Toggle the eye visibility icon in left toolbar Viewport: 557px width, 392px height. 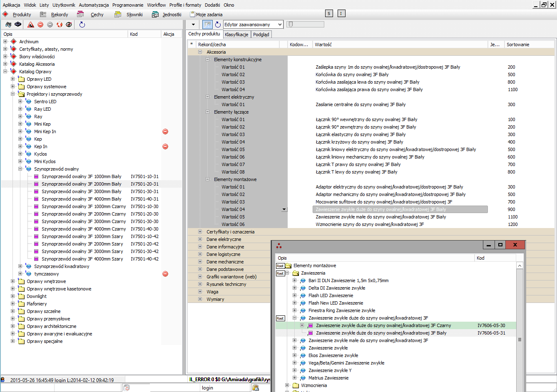pyautogui.click(x=69, y=25)
